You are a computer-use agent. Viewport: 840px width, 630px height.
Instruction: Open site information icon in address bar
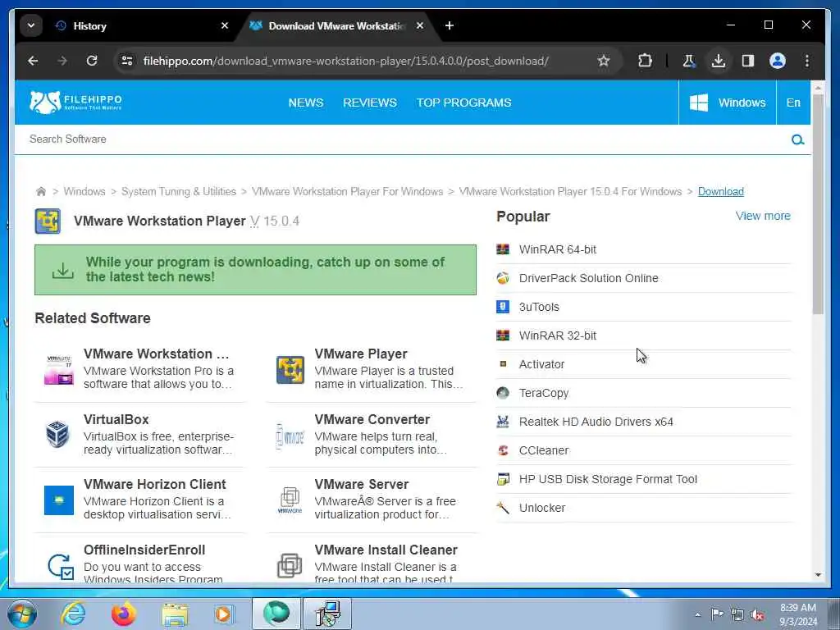(127, 61)
